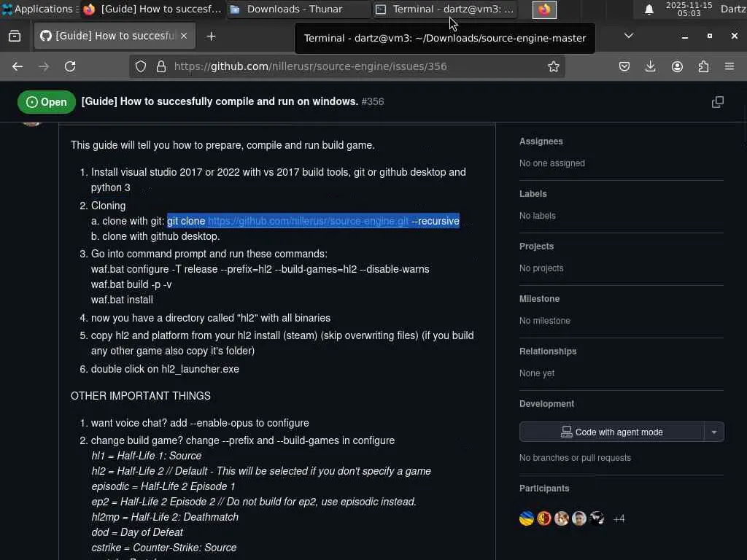Reload the page with the refresh icon
The width and height of the screenshot is (747, 560).
70,66
